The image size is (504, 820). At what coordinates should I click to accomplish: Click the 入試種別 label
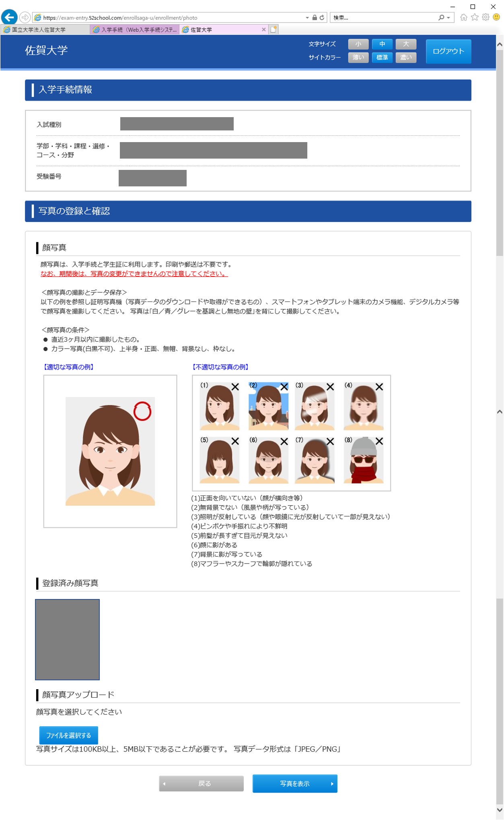[x=49, y=124]
